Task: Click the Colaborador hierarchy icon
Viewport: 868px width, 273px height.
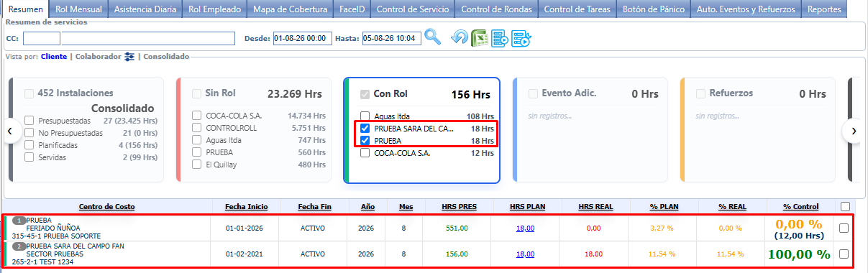Action: (129, 57)
